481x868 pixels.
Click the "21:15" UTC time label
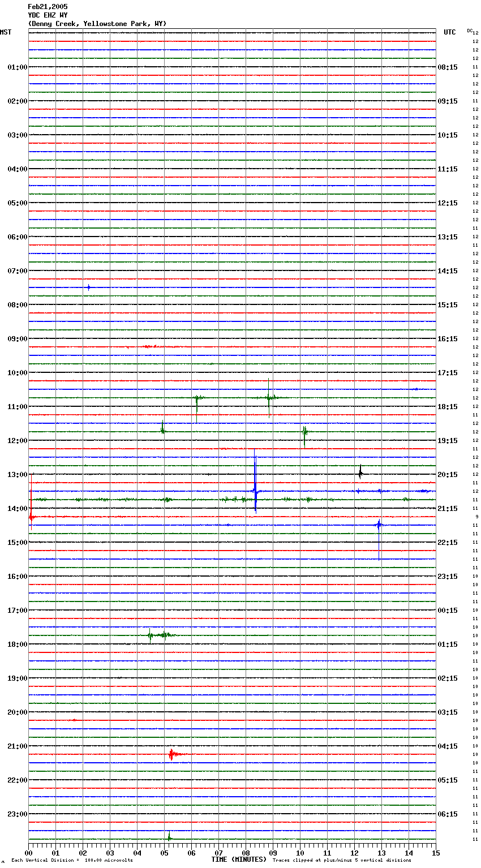pos(448,509)
